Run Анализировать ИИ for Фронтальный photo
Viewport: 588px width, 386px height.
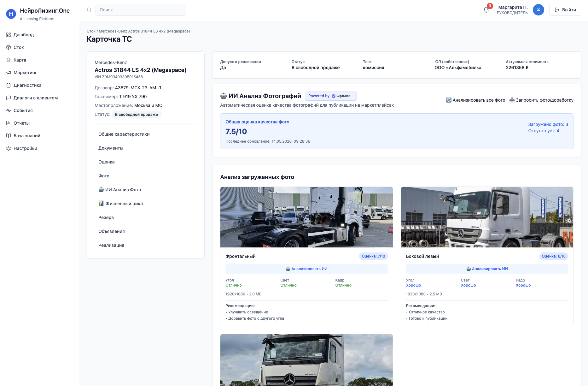tap(306, 269)
